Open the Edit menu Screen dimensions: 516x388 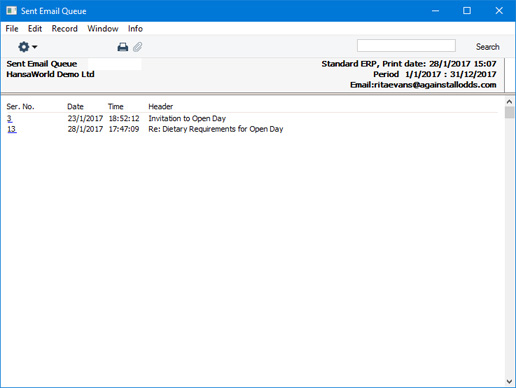[35, 29]
